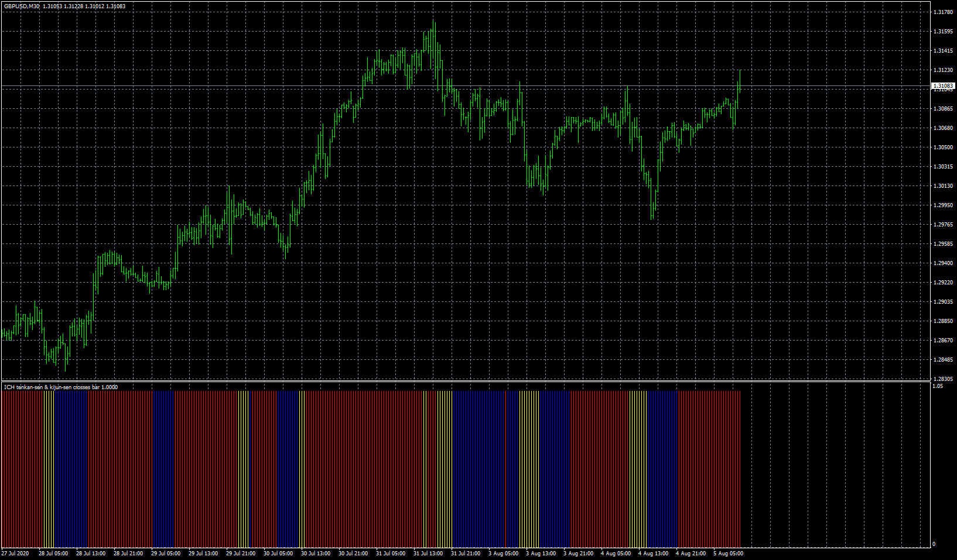Select the 30 Jul 13:00 time label
The width and height of the screenshot is (957, 560).
tap(316, 554)
